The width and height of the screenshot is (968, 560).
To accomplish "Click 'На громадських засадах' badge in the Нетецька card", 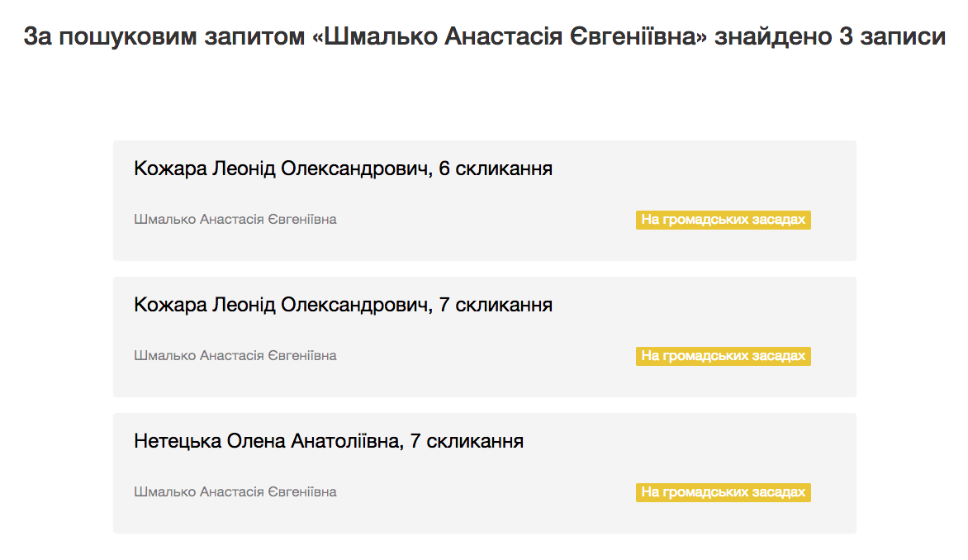I will tap(723, 492).
